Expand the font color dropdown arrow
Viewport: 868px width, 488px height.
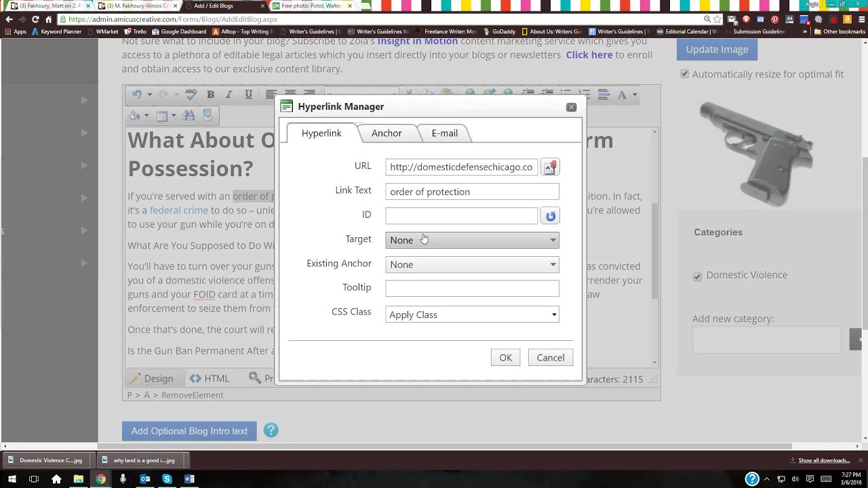point(635,95)
